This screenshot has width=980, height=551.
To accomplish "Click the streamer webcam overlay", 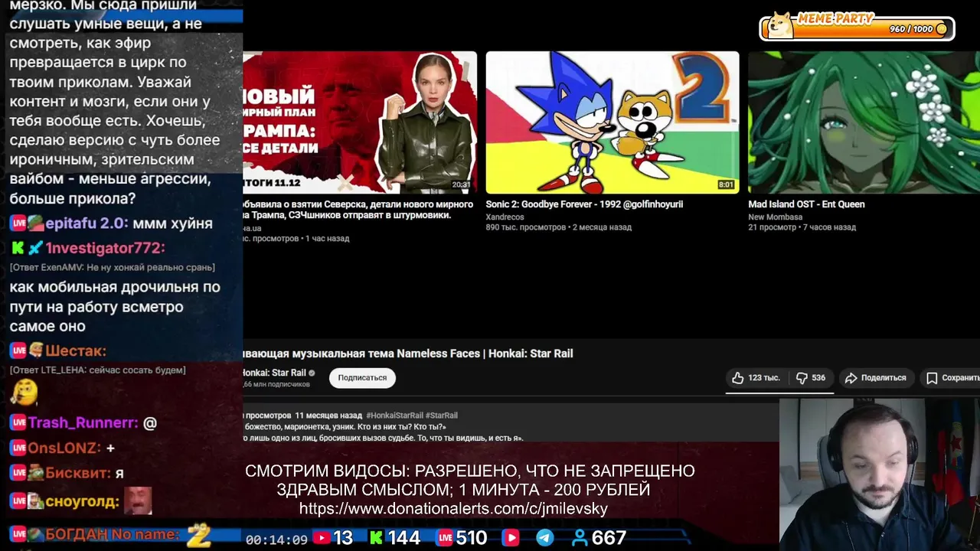I will click(x=880, y=474).
